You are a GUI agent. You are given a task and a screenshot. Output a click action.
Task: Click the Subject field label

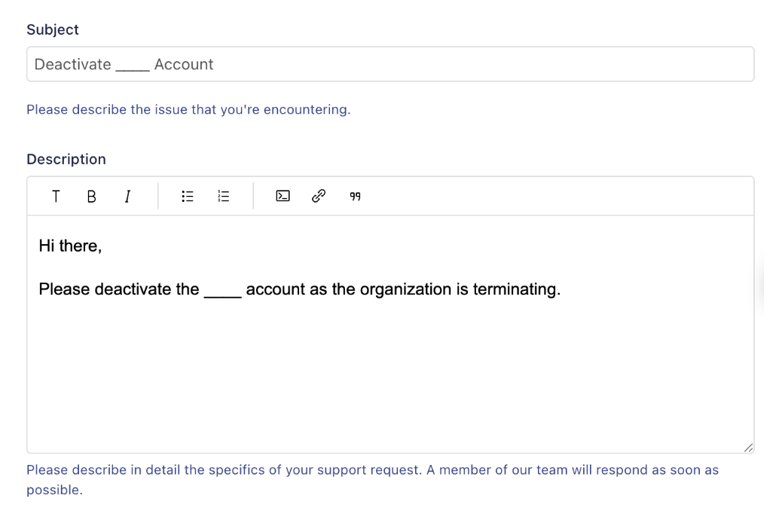53,29
